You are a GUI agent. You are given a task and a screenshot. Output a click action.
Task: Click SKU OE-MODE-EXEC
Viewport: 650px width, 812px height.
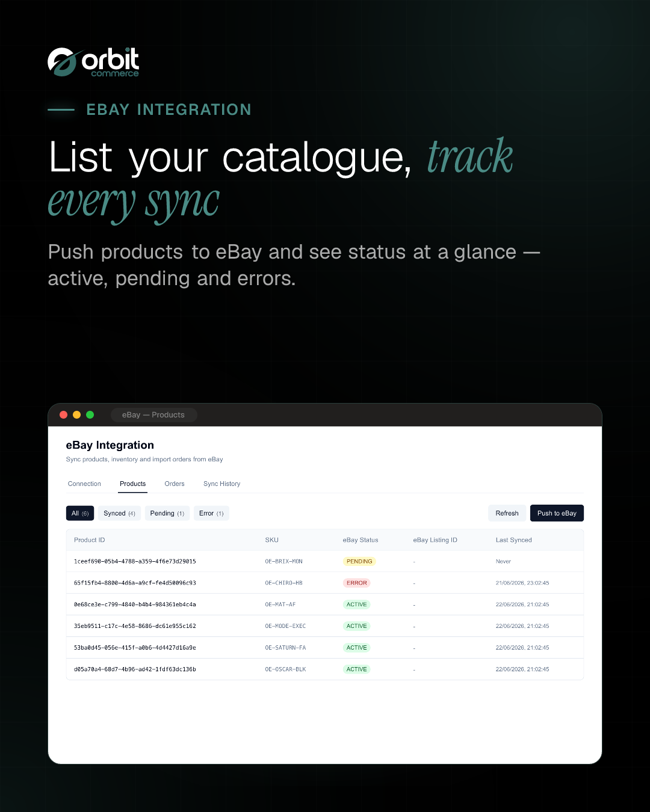(285, 626)
